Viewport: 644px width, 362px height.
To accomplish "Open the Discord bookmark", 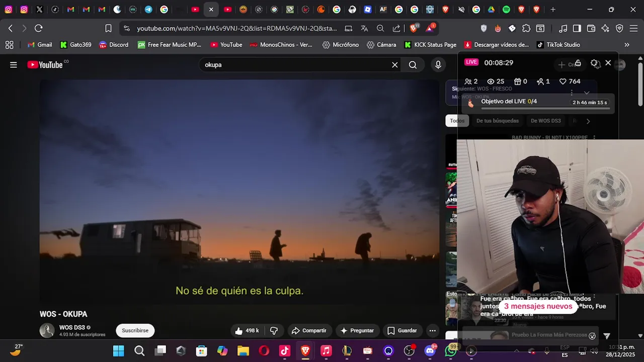I will pos(114,45).
